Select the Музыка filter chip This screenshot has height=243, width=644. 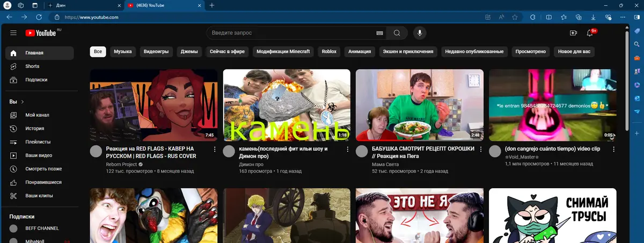[x=123, y=52]
